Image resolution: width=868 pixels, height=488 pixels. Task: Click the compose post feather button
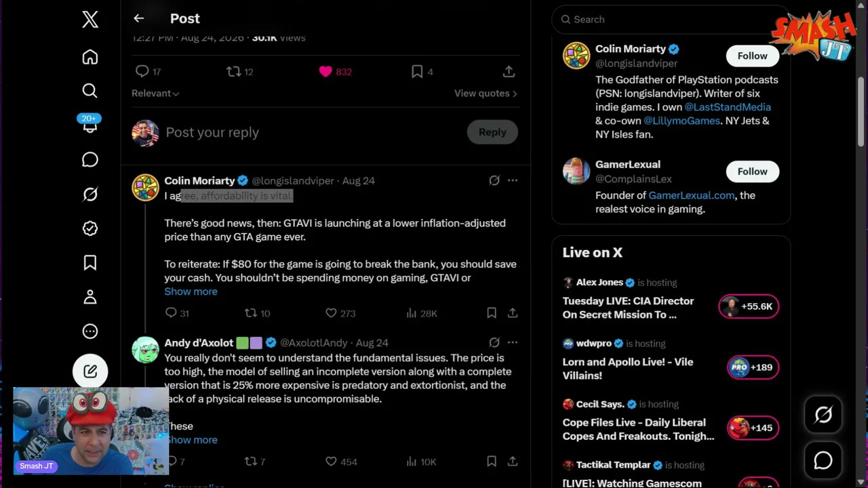pyautogui.click(x=90, y=371)
